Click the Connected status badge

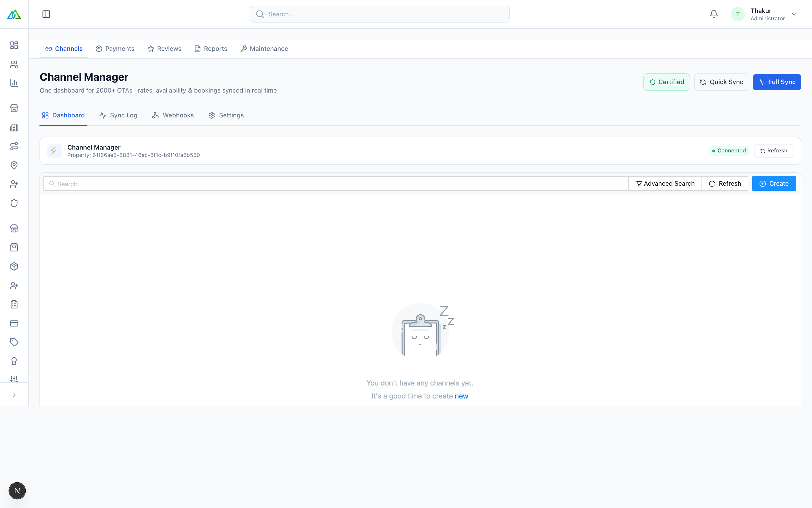pos(729,150)
